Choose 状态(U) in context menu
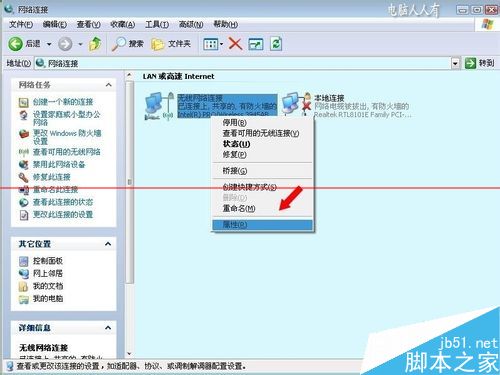This screenshot has width=500, height=375. click(x=237, y=144)
